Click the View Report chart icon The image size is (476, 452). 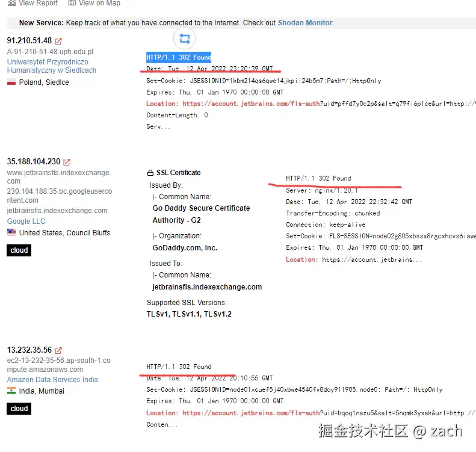pos(12,3)
